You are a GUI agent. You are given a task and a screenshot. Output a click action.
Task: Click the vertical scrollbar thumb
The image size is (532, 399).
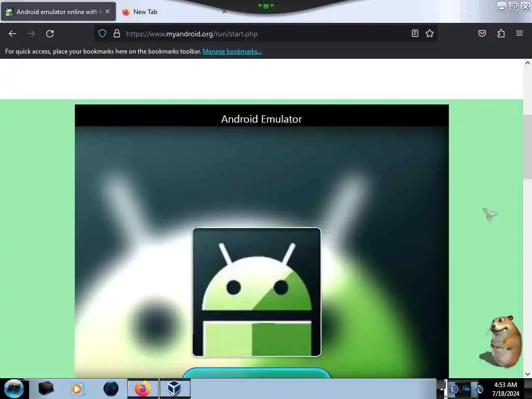pos(527,147)
